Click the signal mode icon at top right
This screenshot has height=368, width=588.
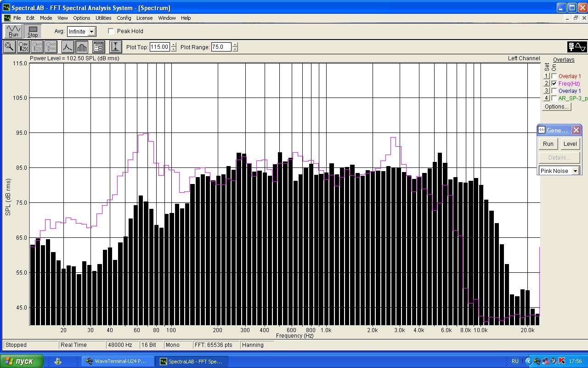tap(577, 47)
